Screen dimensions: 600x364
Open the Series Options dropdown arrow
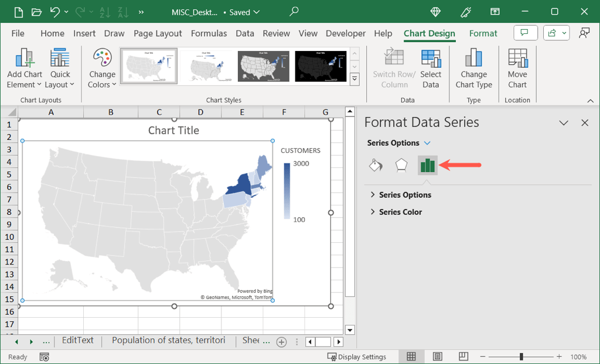coord(427,143)
